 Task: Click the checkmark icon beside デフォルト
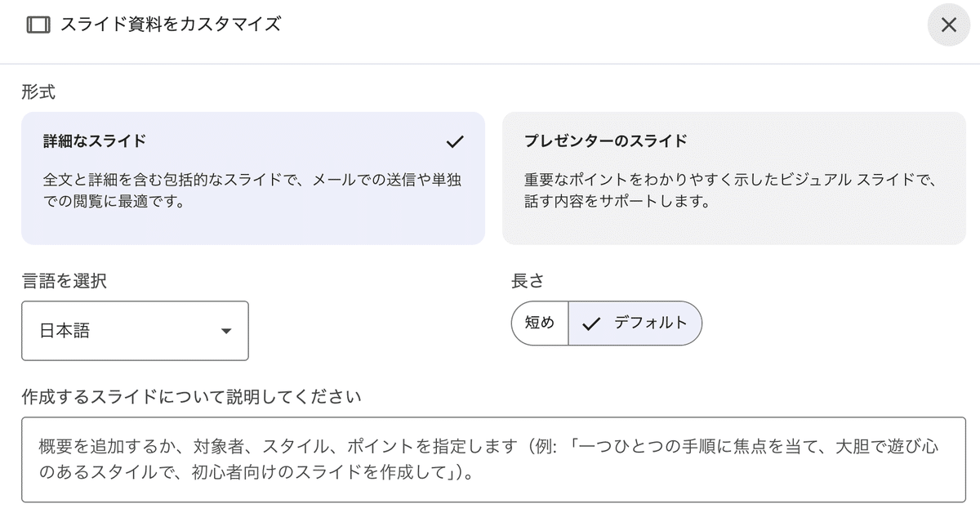click(591, 323)
